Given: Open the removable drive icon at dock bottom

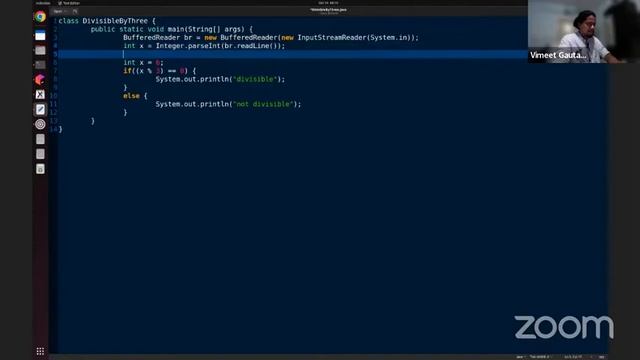Looking at the screenshot, I should [x=40, y=169].
